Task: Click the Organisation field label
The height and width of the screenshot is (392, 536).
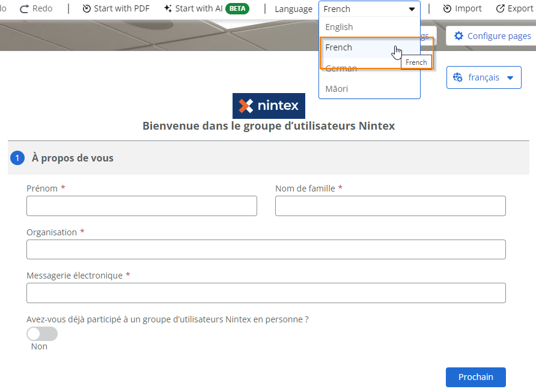Action: [x=52, y=232]
